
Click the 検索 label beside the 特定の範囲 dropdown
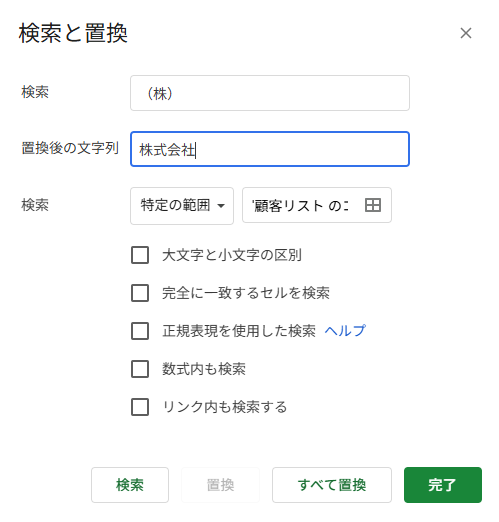coord(35,205)
